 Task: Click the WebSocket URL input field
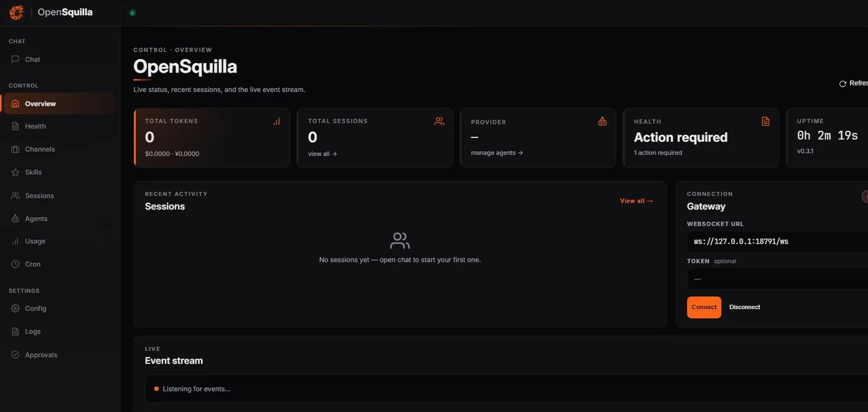(x=777, y=242)
